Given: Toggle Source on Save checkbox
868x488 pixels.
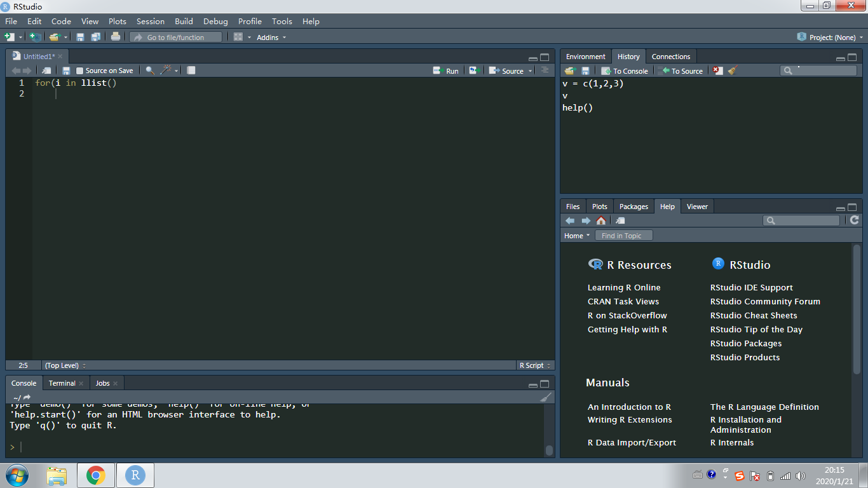Looking at the screenshot, I should [80, 71].
